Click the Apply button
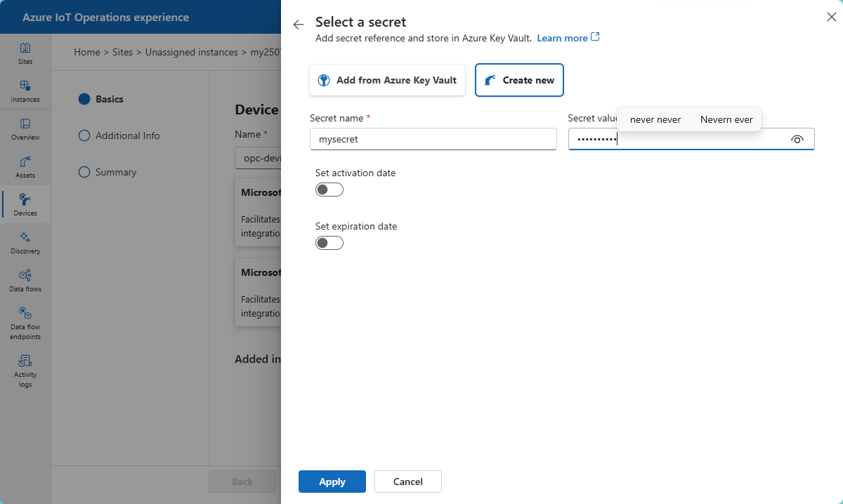This screenshot has height=504, width=843. (x=332, y=482)
